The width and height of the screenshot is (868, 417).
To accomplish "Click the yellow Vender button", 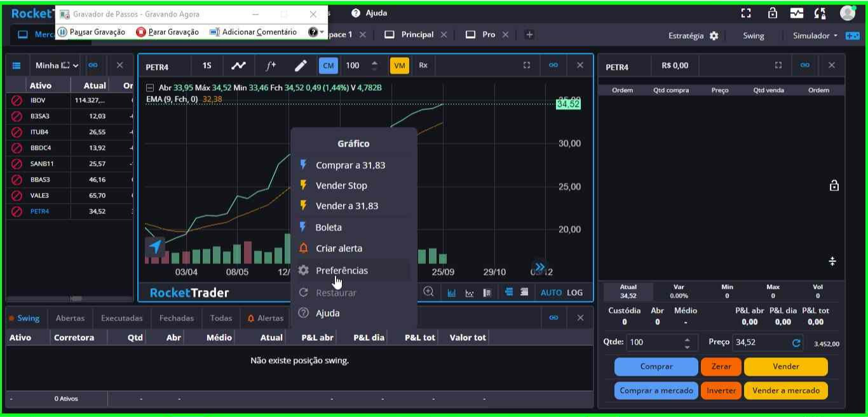I will (x=786, y=366).
